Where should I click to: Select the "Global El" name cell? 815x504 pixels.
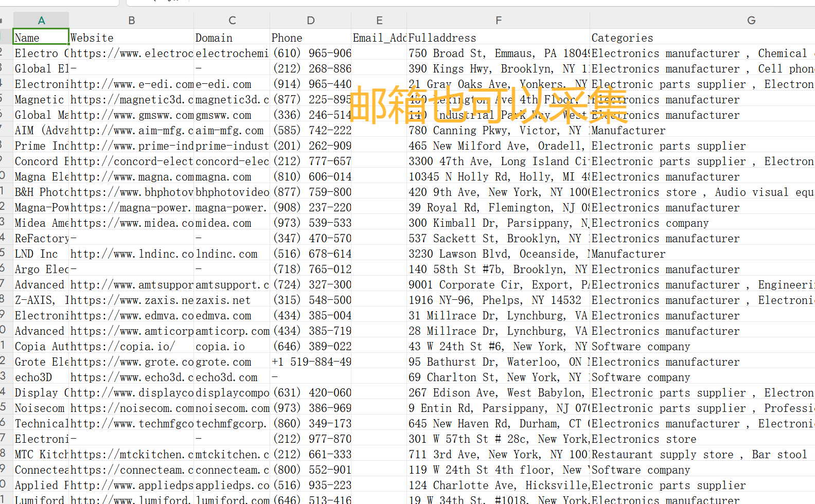point(41,68)
